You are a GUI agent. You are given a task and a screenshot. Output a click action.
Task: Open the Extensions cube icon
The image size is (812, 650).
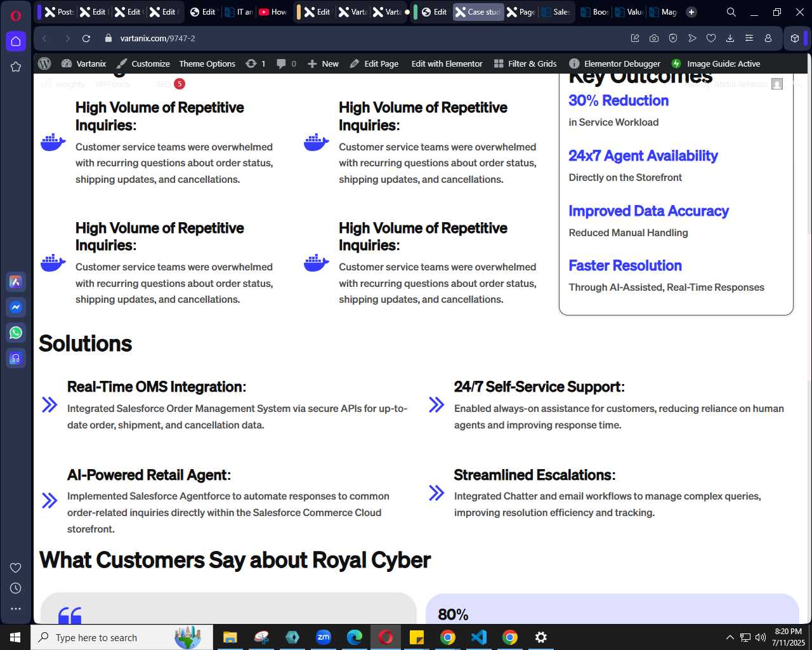tap(795, 39)
